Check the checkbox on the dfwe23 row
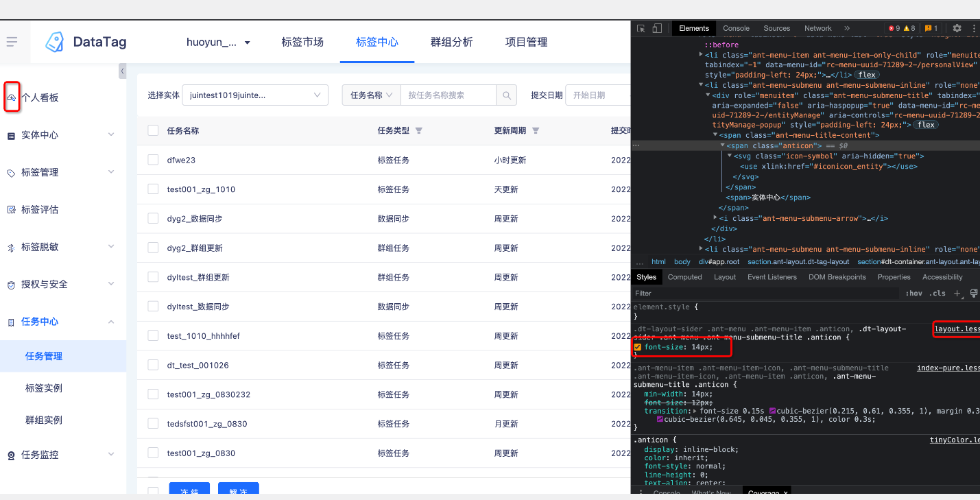This screenshot has width=980, height=500. [x=152, y=159]
